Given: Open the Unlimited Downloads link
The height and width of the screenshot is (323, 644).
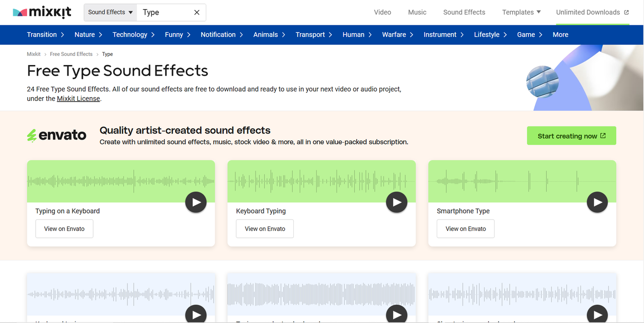Looking at the screenshot, I should (x=592, y=12).
